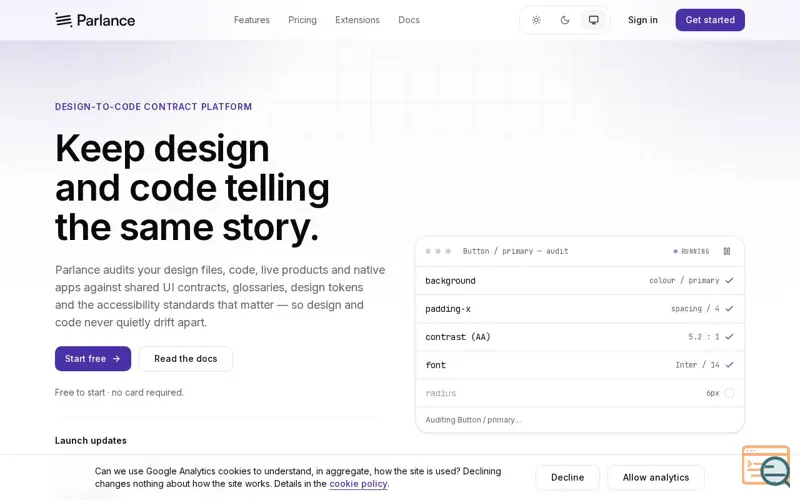
Task: Open the Extensions nav item
Action: tap(357, 20)
